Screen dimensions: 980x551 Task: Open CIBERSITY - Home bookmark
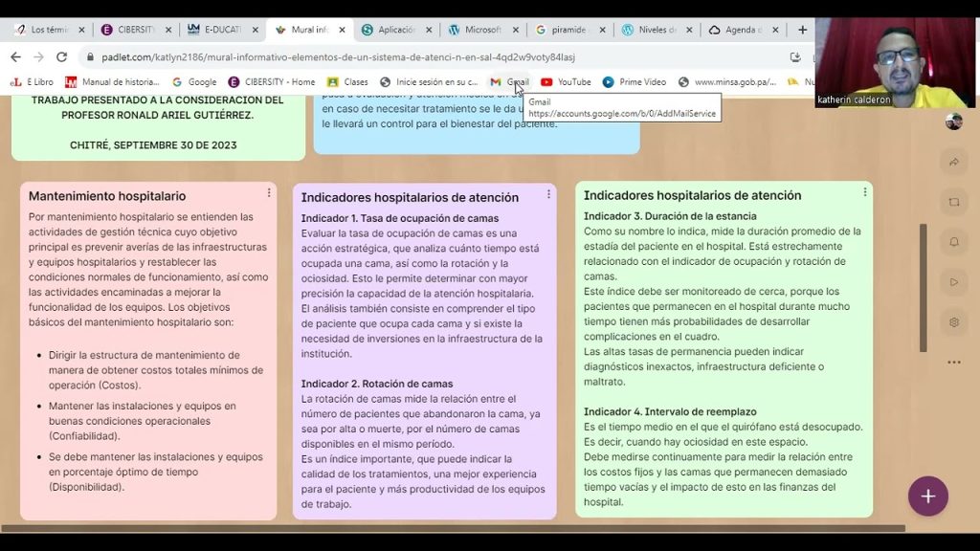click(x=272, y=82)
